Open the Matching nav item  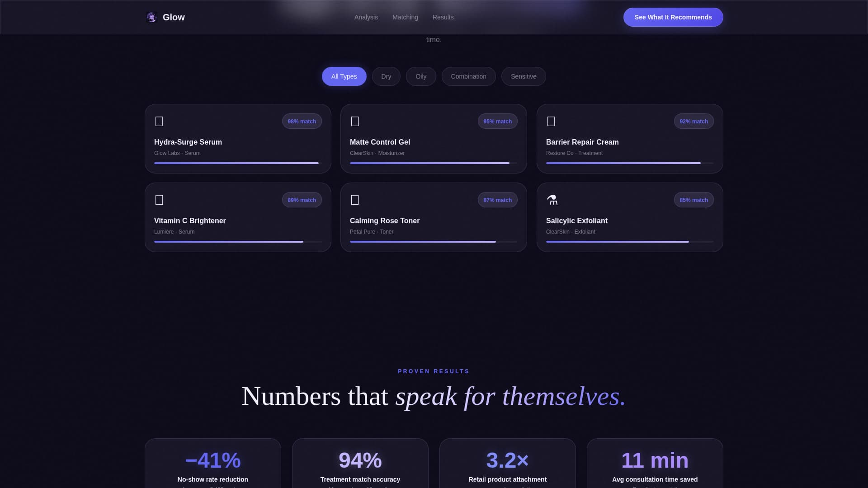click(405, 17)
